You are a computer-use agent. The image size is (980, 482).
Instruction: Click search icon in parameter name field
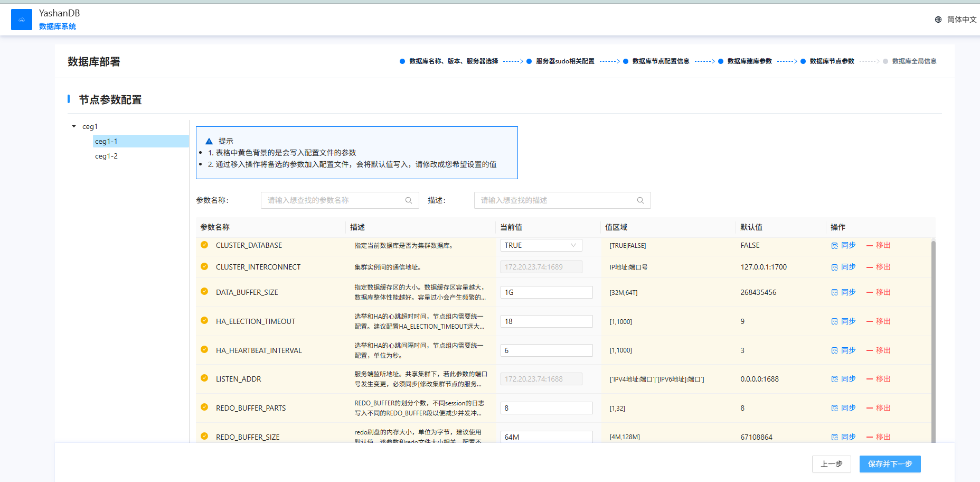[408, 200]
